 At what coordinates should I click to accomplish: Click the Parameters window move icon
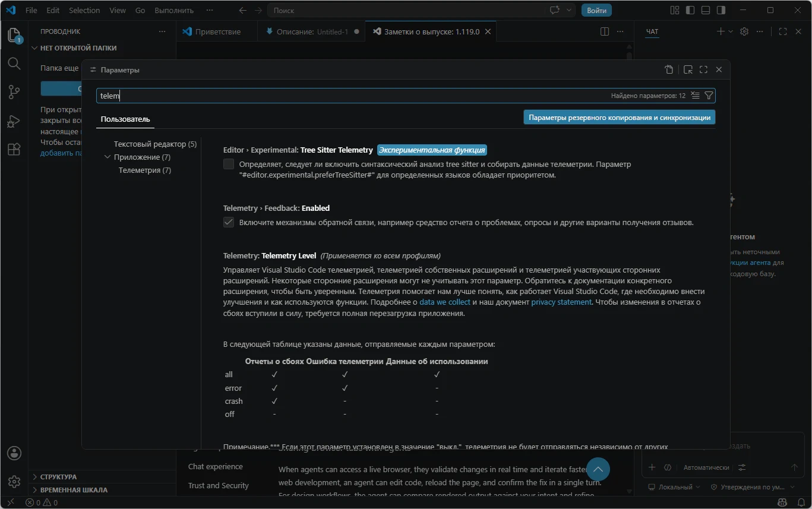[x=688, y=69]
